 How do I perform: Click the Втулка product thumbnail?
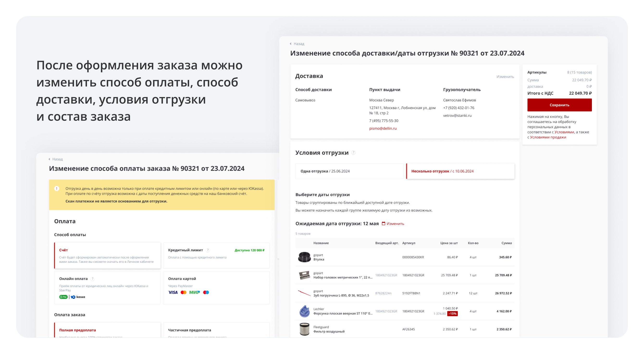point(304,257)
